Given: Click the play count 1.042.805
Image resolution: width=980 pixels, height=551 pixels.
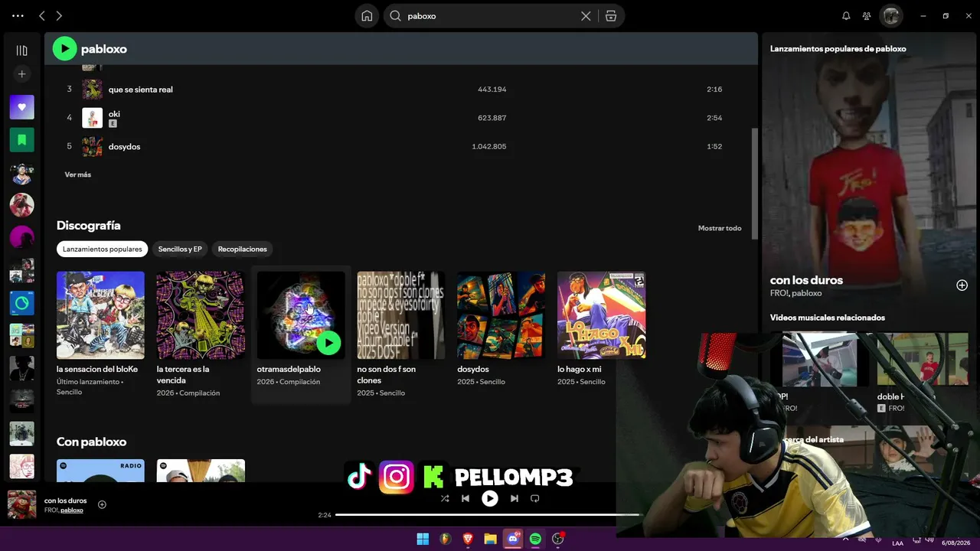Looking at the screenshot, I should 488,146.
